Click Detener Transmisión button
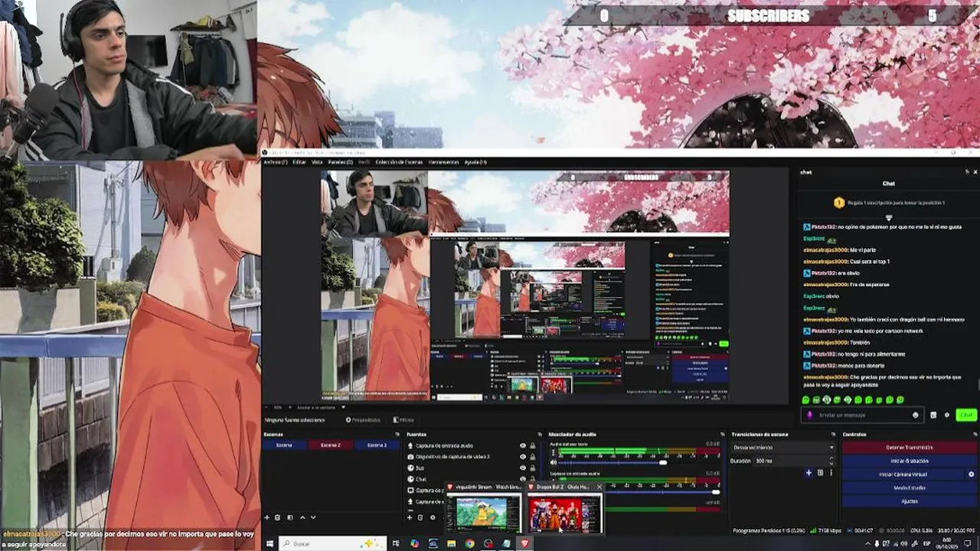The height and width of the screenshot is (551, 980). [x=910, y=448]
